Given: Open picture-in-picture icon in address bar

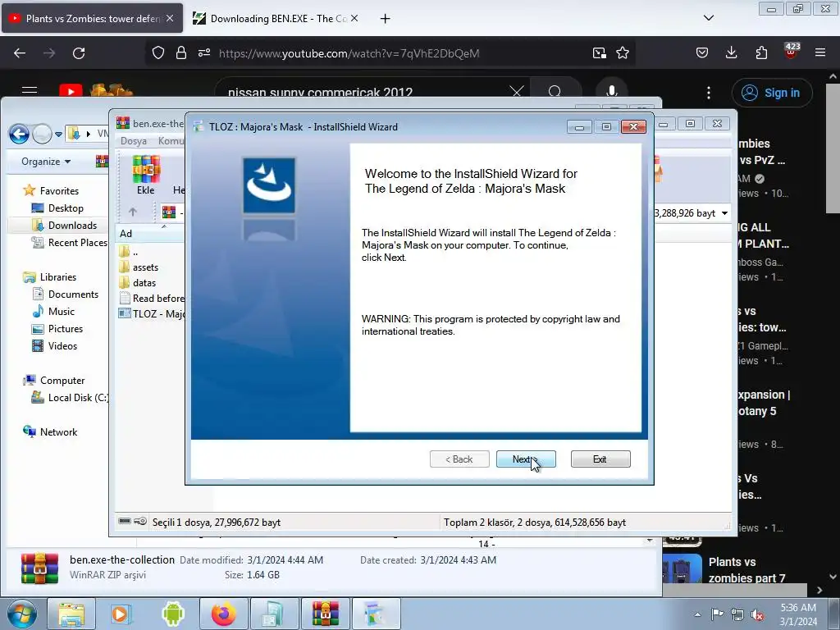Looking at the screenshot, I should pyautogui.click(x=600, y=53).
